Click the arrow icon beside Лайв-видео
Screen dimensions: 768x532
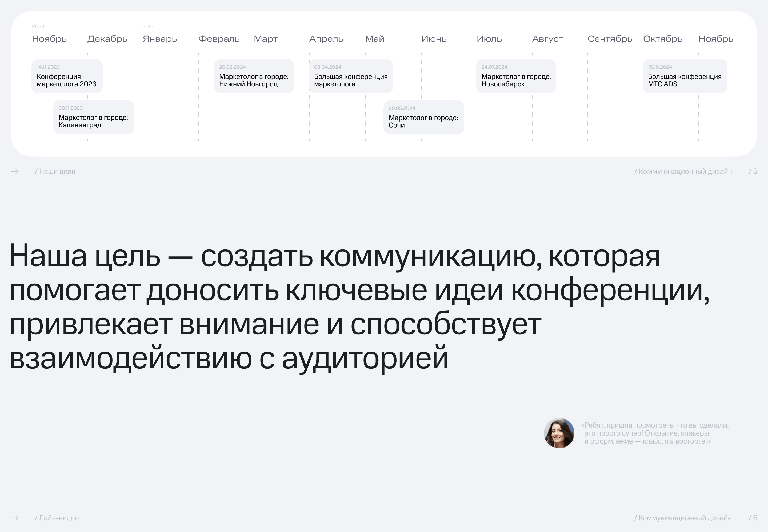15,518
